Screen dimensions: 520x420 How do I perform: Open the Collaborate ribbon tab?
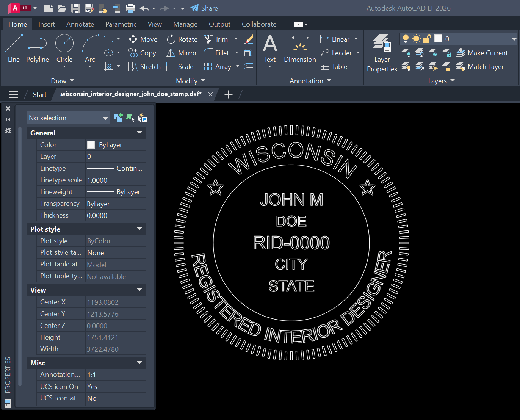(259, 24)
